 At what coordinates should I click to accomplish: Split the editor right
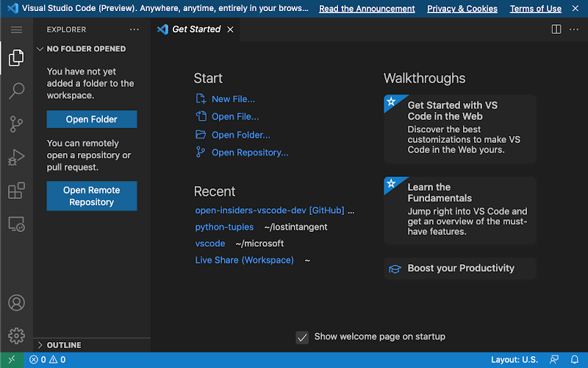tap(556, 29)
